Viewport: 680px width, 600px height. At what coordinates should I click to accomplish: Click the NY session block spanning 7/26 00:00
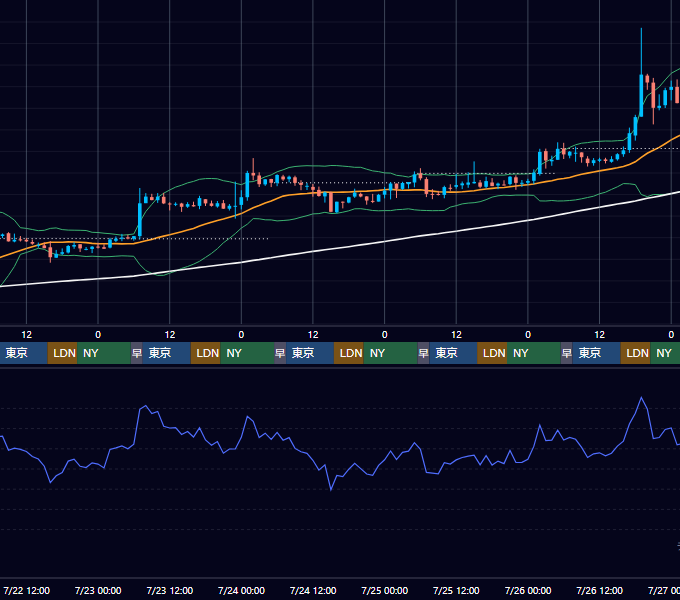tap(534, 353)
